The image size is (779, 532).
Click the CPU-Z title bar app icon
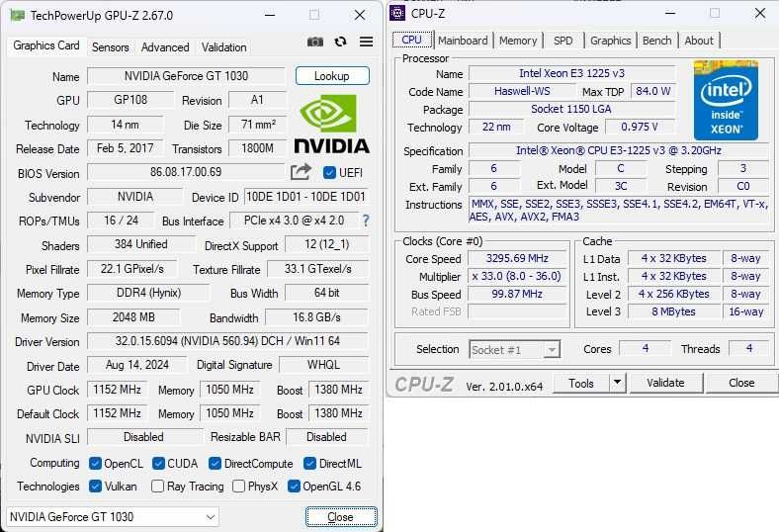(397, 14)
